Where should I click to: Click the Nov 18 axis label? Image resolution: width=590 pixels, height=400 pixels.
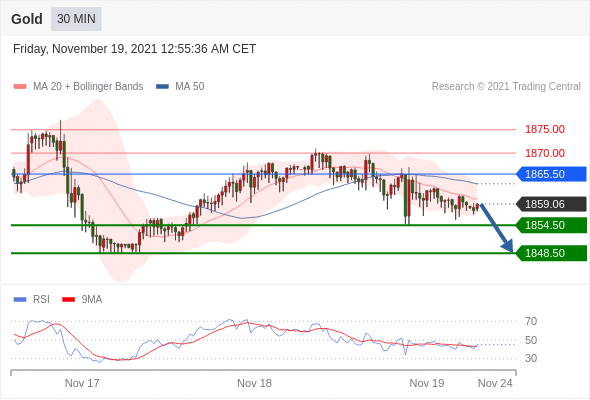(x=254, y=383)
